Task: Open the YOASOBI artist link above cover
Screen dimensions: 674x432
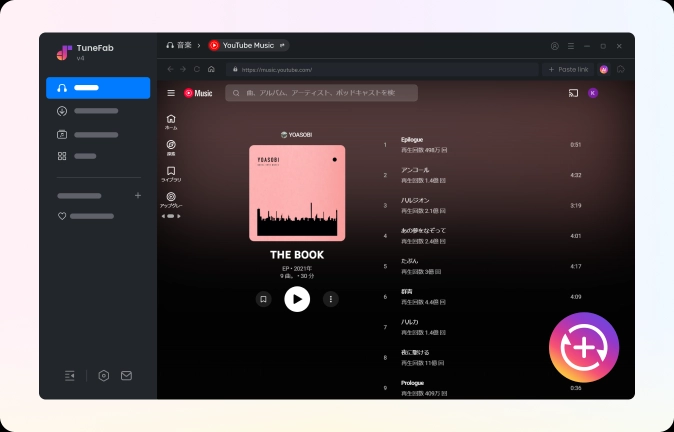Action: coord(297,135)
